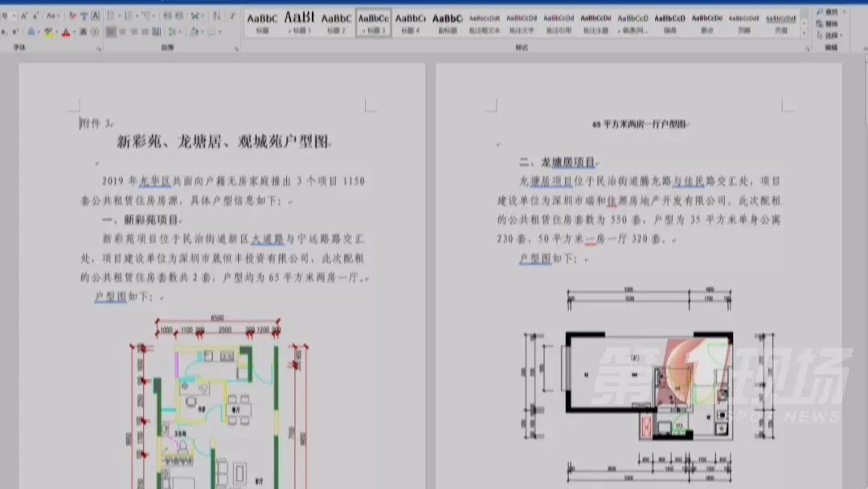The image size is (868, 489).
Task: Apply the red font color swatch
Action: tap(65, 31)
